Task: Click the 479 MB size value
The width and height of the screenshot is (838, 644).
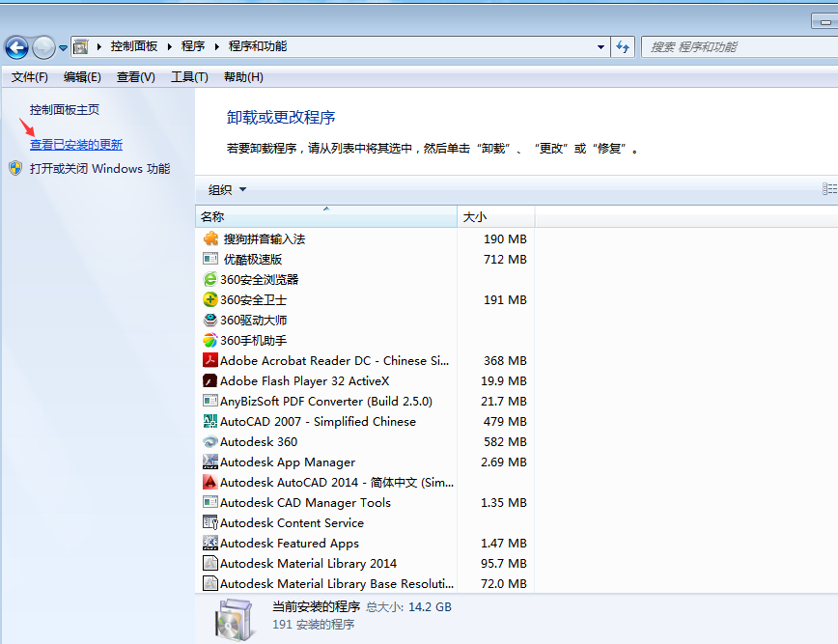Action: click(x=505, y=422)
